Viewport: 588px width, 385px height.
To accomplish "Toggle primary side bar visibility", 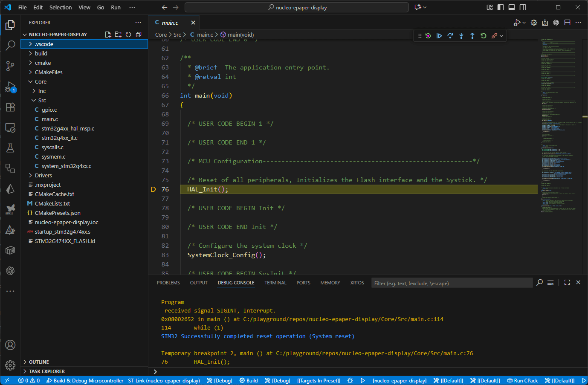I will coord(501,7).
